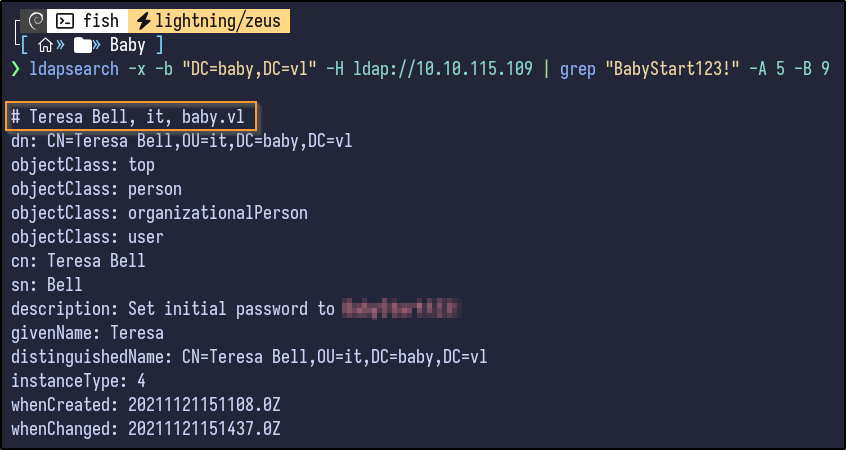Click the whenChanged timestamp value

pos(204,429)
